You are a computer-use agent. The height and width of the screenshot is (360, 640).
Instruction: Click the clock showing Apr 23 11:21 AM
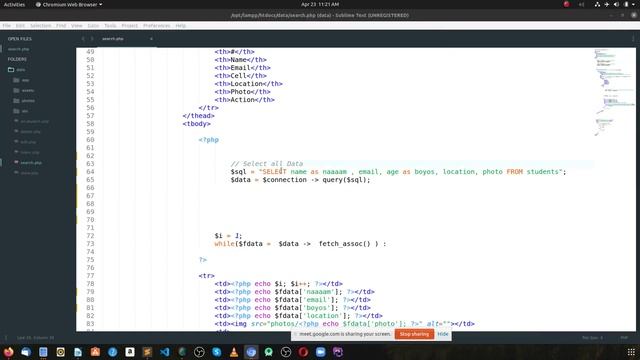(320, 4)
